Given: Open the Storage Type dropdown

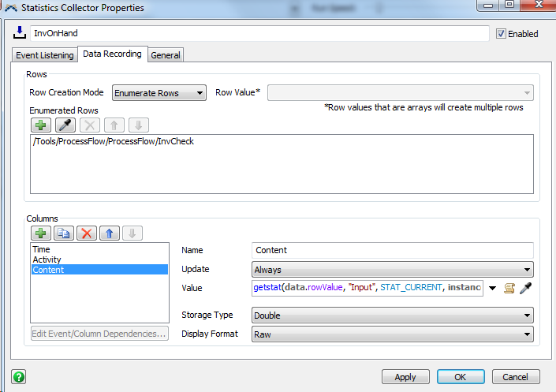Looking at the screenshot, I should click(392, 315).
